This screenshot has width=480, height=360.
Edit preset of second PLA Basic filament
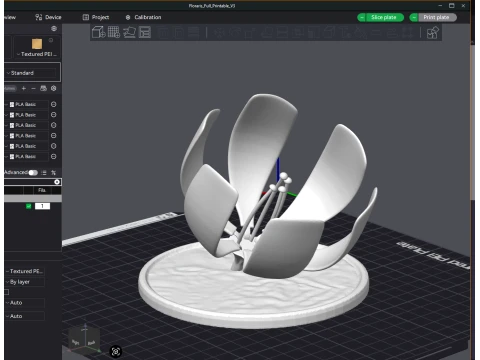tap(53, 115)
